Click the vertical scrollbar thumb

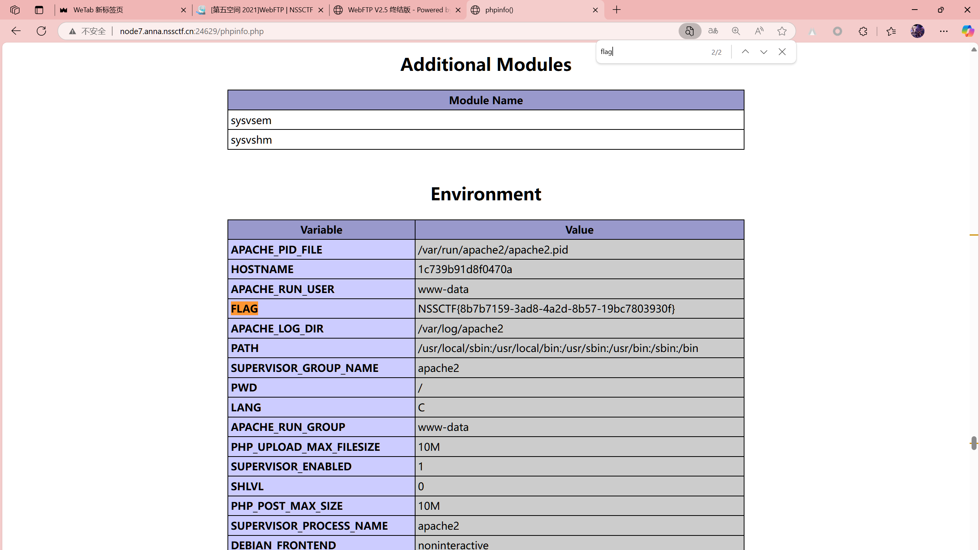pyautogui.click(x=974, y=443)
